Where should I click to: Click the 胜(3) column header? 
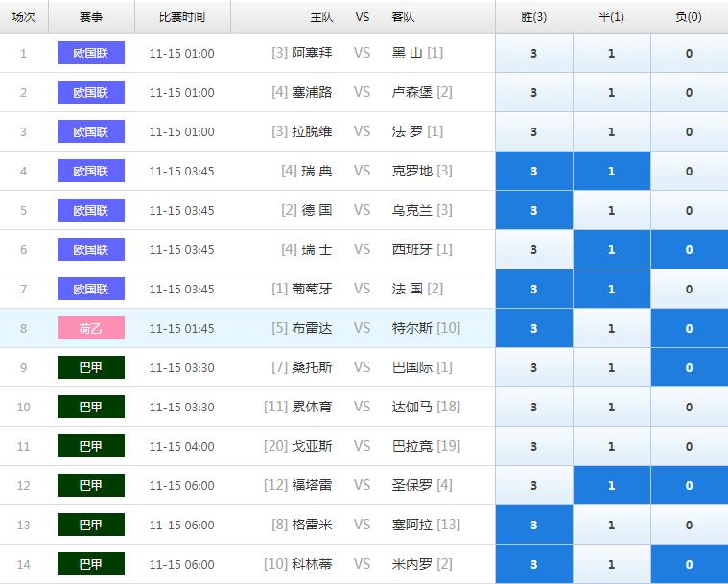coord(534,17)
